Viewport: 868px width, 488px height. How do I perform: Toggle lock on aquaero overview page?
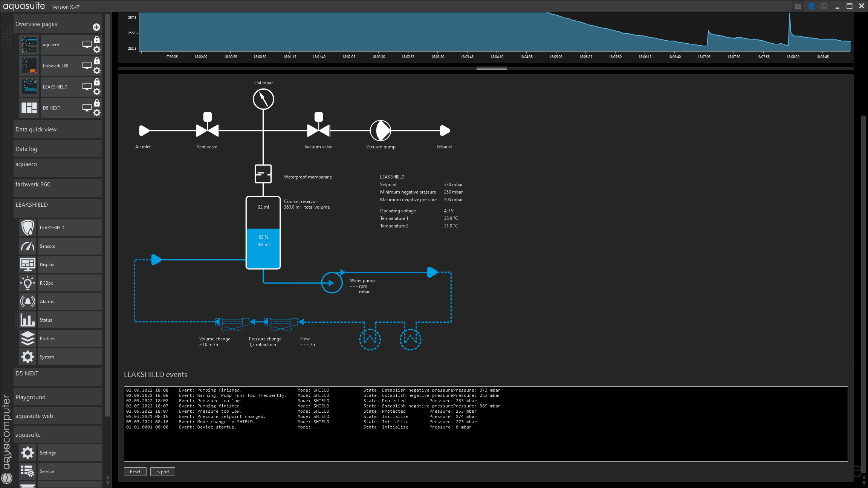97,40
